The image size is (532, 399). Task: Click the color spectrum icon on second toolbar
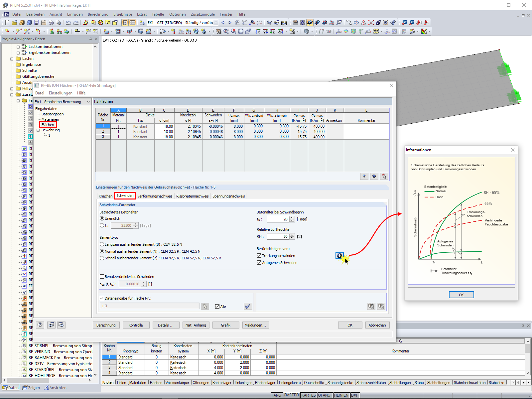(x=424, y=31)
